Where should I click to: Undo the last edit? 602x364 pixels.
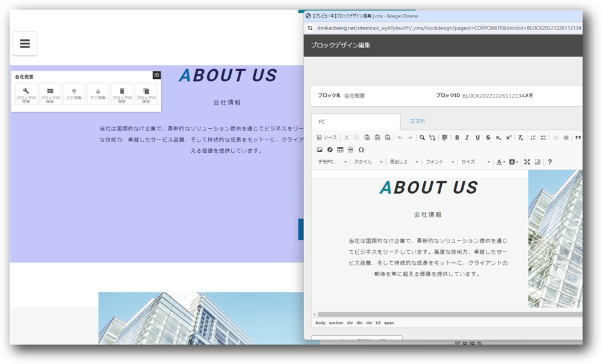(400, 138)
